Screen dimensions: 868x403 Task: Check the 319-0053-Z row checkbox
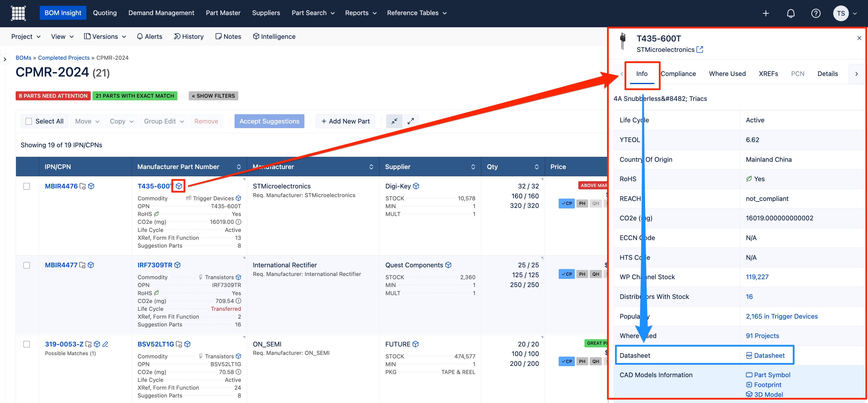(x=27, y=344)
